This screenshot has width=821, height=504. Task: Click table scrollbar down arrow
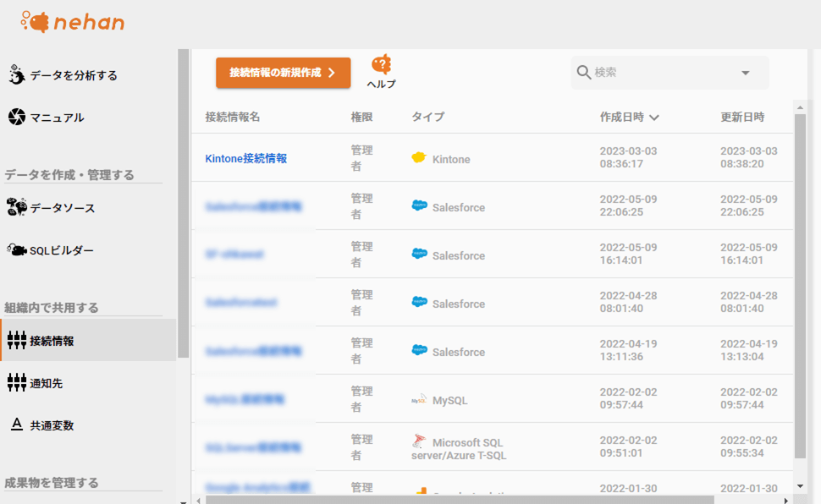800,486
